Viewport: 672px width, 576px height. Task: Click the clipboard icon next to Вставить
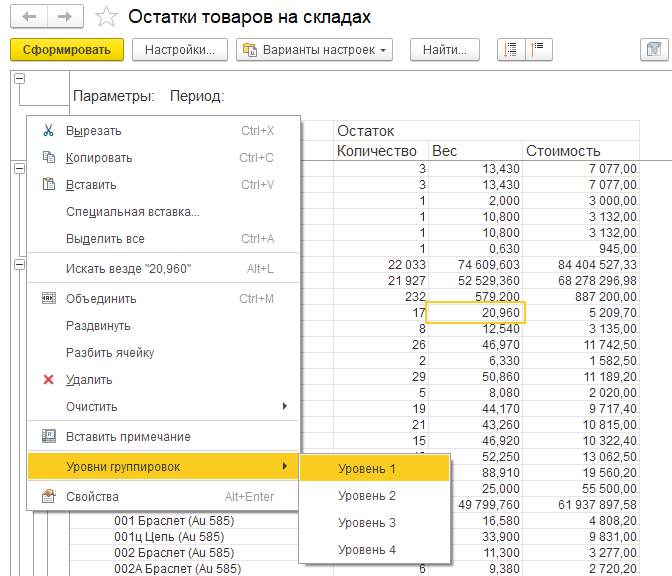pos(48,184)
